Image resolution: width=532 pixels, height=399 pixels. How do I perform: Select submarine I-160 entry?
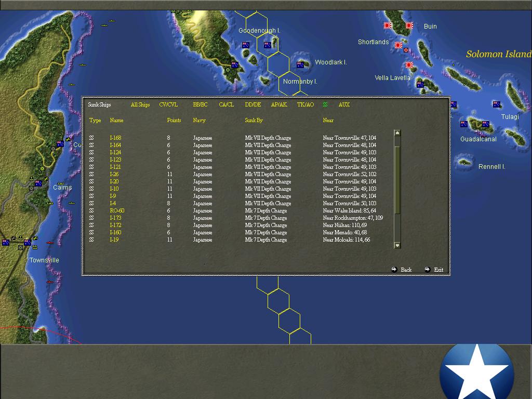(115, 232)
